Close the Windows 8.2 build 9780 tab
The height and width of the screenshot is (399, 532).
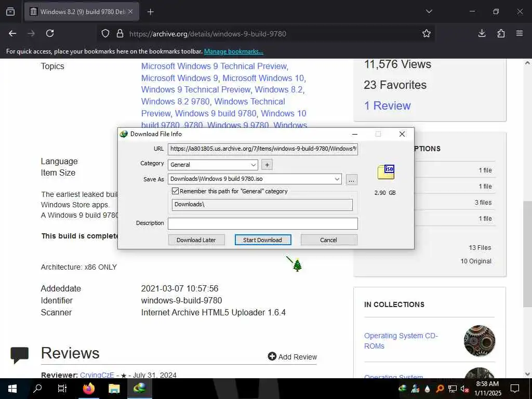coord(130,11)
